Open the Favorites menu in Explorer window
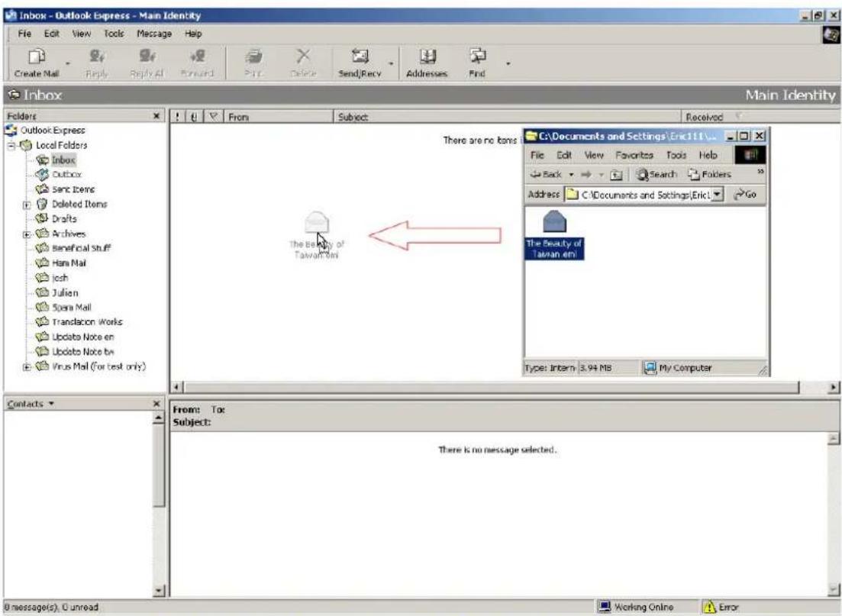This screenshot has height=616, width=842. [x=634, y=155]
